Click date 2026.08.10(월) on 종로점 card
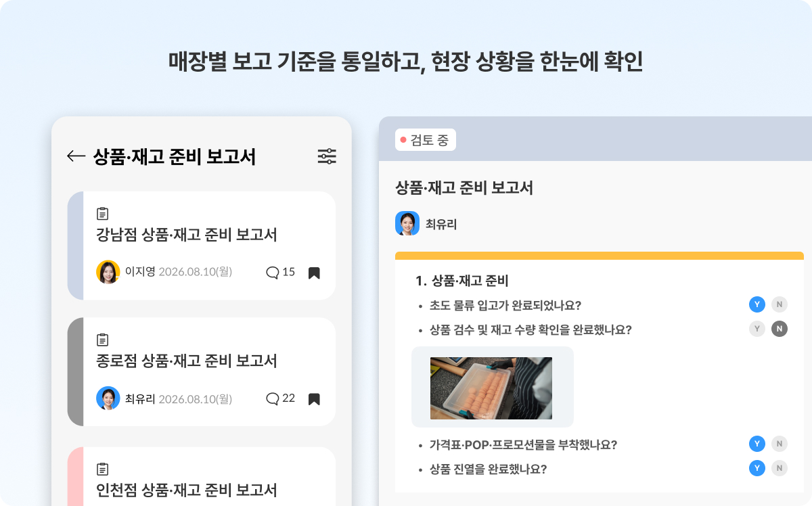Viewport: 812px width, 506px height. 196,398
